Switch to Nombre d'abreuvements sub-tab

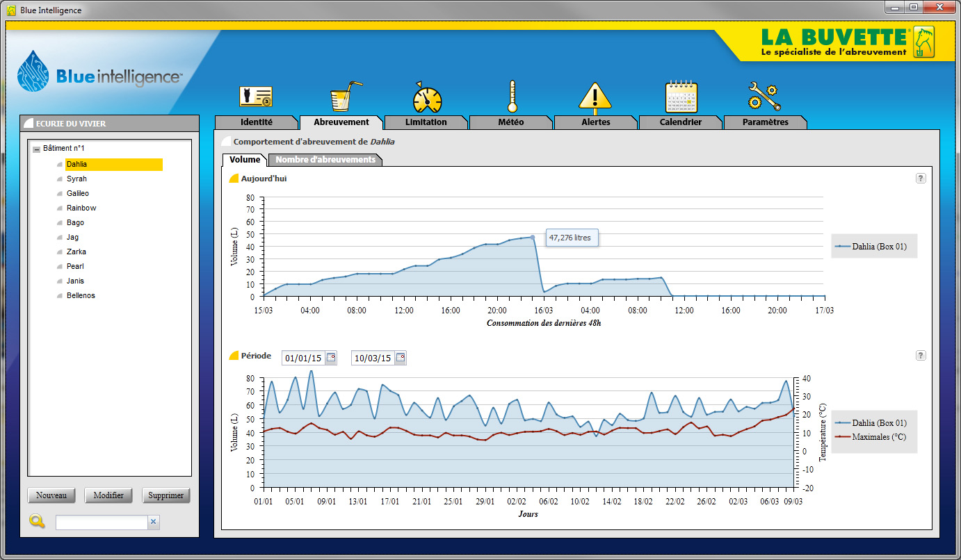coord(325,160)
